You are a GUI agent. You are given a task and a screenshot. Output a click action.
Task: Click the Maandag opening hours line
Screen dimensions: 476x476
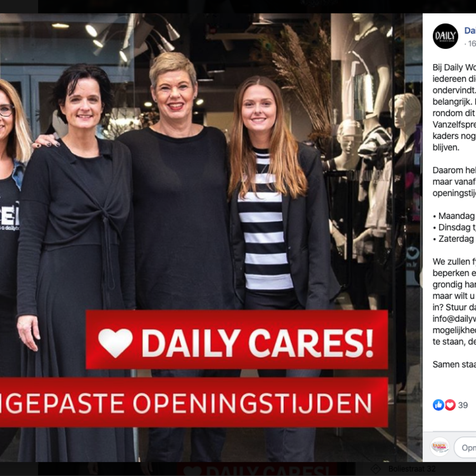tap(454, 216)
